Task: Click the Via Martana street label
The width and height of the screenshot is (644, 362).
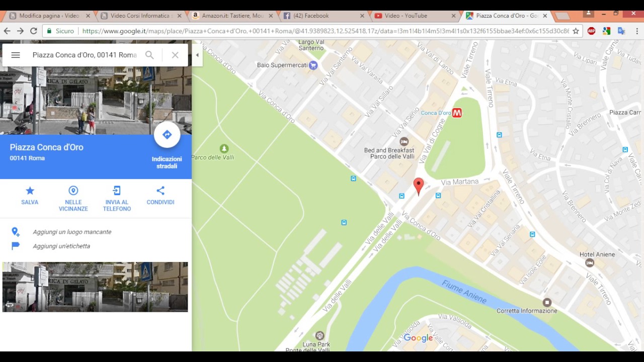Action: click(459, 182)
